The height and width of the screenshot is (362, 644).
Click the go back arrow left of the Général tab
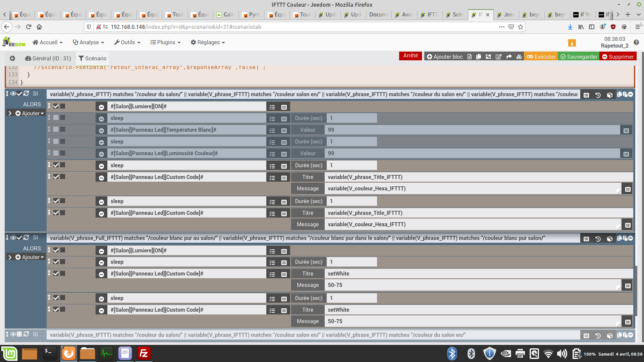[12, 58]
